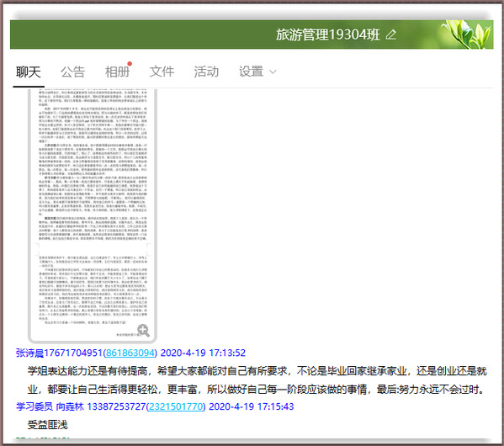
Task: Select the 文件 tab
Action: 162,72
